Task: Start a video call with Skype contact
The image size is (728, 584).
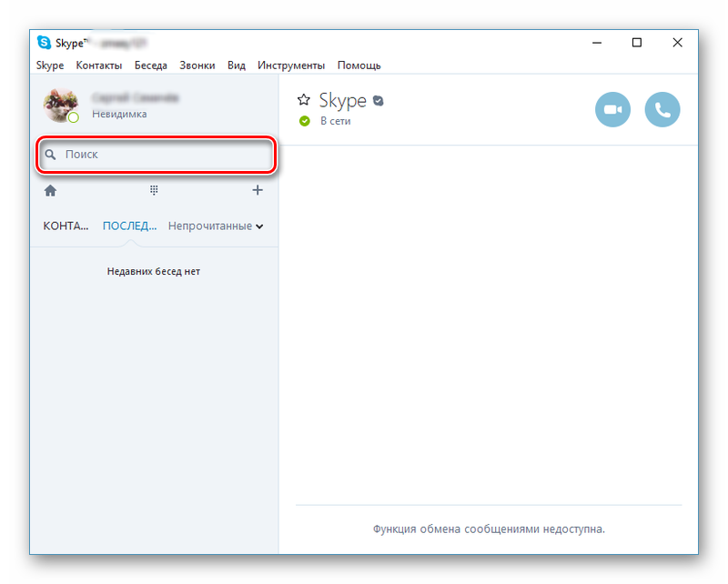Action: (612, 109)
